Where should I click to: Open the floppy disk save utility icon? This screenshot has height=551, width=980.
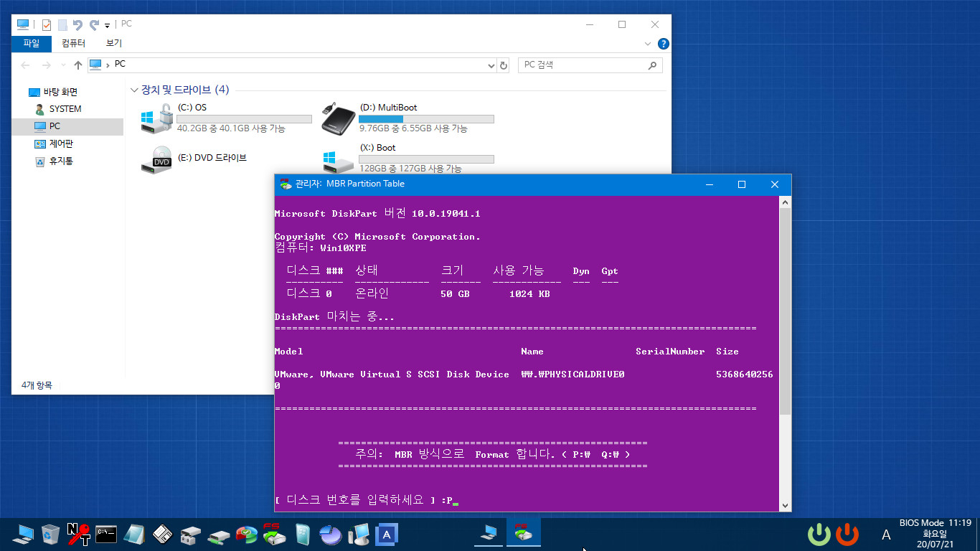(163, 534)
